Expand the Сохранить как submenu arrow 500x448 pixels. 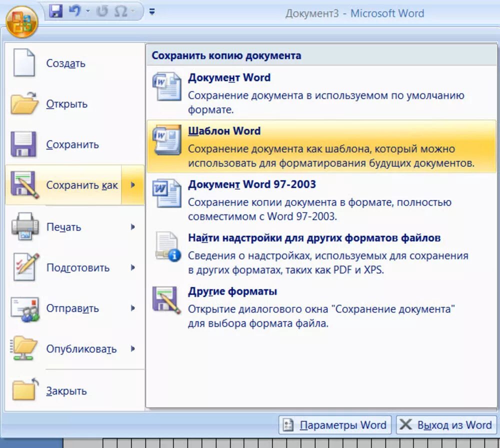(133, 184)
